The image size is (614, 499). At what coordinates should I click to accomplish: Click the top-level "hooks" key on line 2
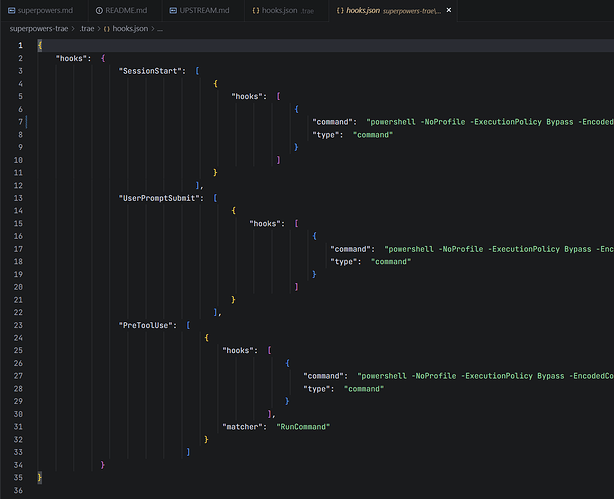[71, 58]
